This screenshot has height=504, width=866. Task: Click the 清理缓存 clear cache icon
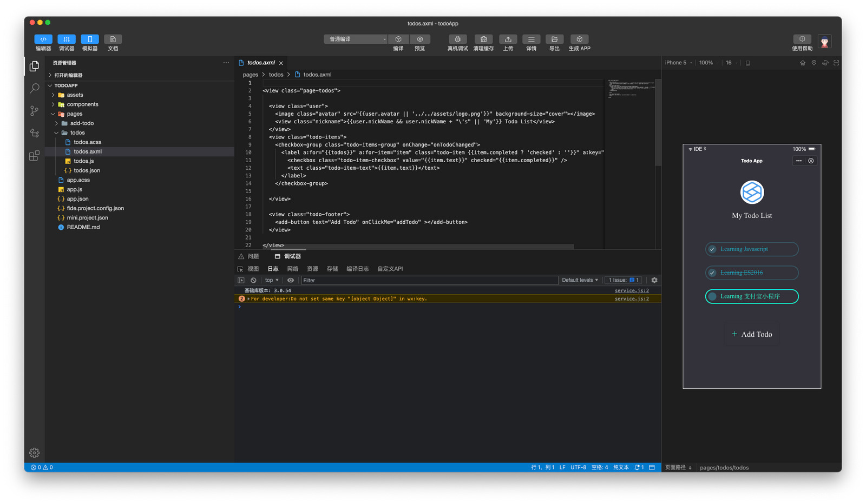tap(483, 39)
